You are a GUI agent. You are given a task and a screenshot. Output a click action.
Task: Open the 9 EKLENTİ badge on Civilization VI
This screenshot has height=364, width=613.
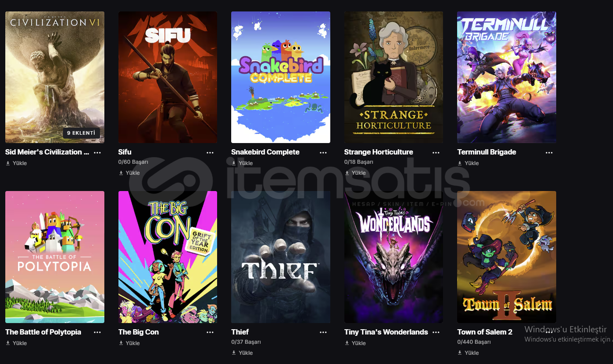(x=81, y=132)
